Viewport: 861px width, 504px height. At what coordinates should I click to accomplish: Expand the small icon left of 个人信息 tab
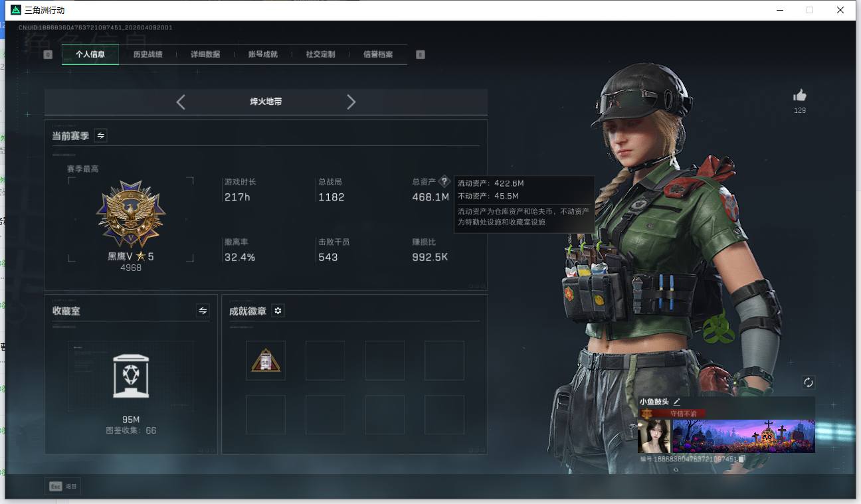(x=47, y=54)
